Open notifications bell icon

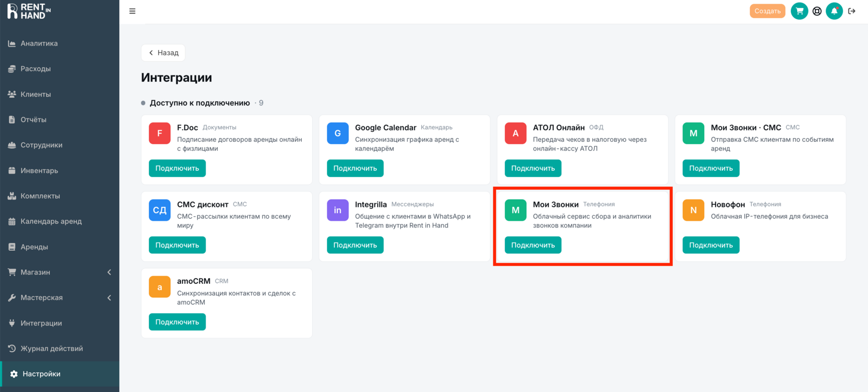click(x=834, y=11)
